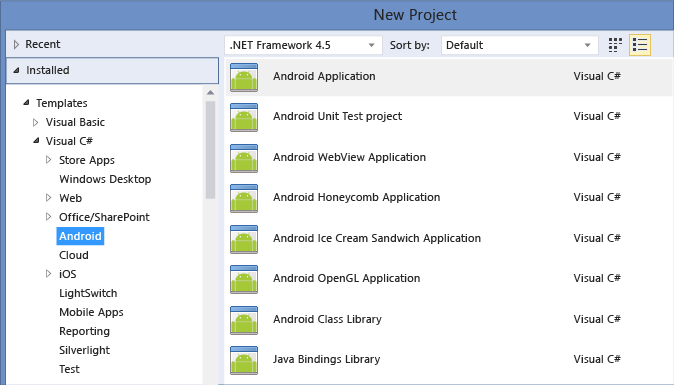Select the Mobile Apps tree item
This screenshot has height=385, width=674.
point(91,312)
